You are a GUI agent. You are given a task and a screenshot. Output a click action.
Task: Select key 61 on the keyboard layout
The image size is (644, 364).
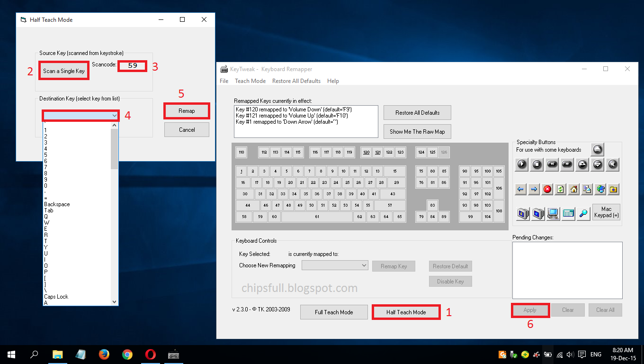pyautogui.click(x=317, y=217)
